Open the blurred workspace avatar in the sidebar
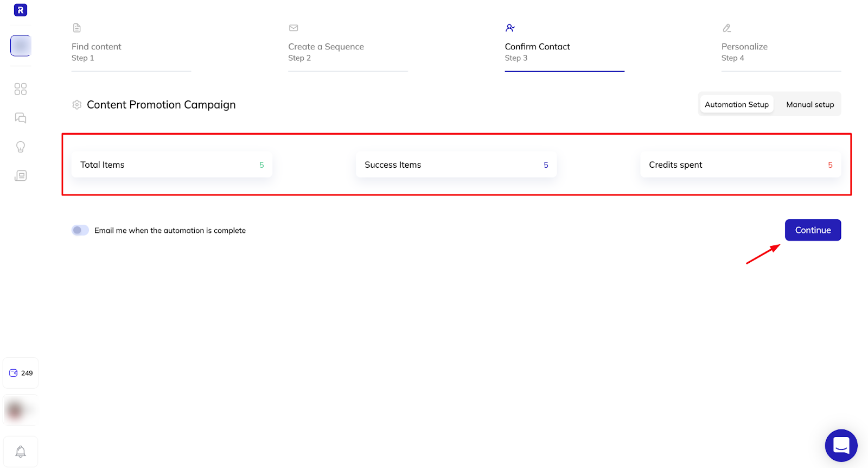Image resolution: width=868 pixels, height=468 pixels. click(21, 46)
